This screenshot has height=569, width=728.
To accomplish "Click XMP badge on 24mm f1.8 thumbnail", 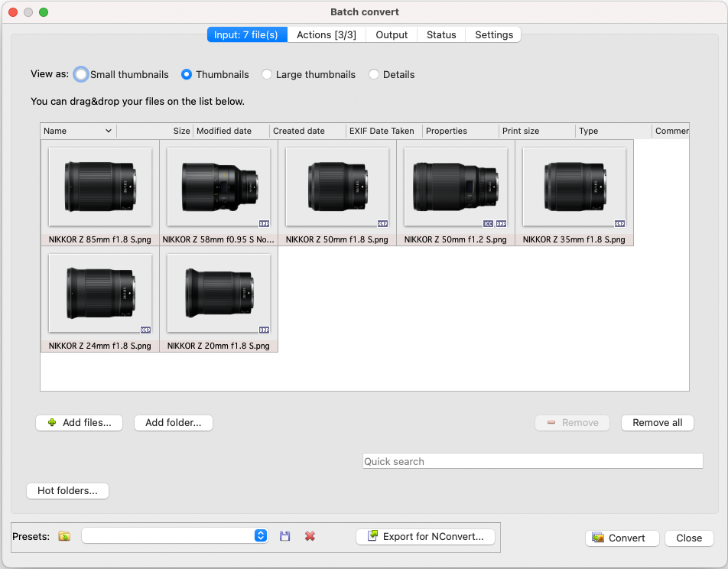I will (x=145, y=330).
